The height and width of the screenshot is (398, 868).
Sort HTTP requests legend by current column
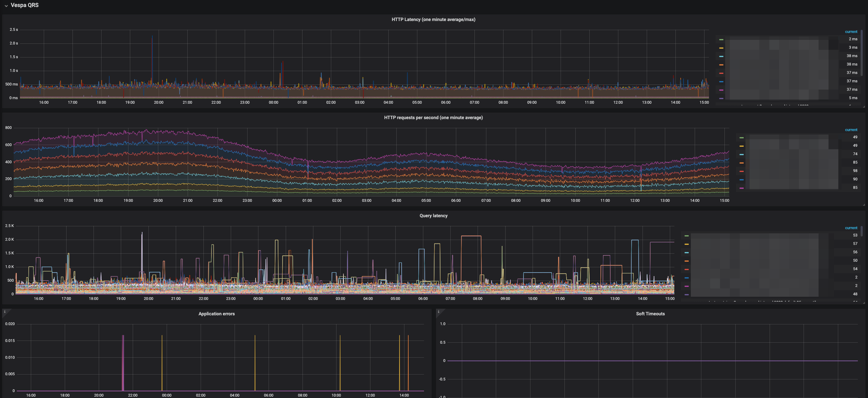tap(851, 130)
